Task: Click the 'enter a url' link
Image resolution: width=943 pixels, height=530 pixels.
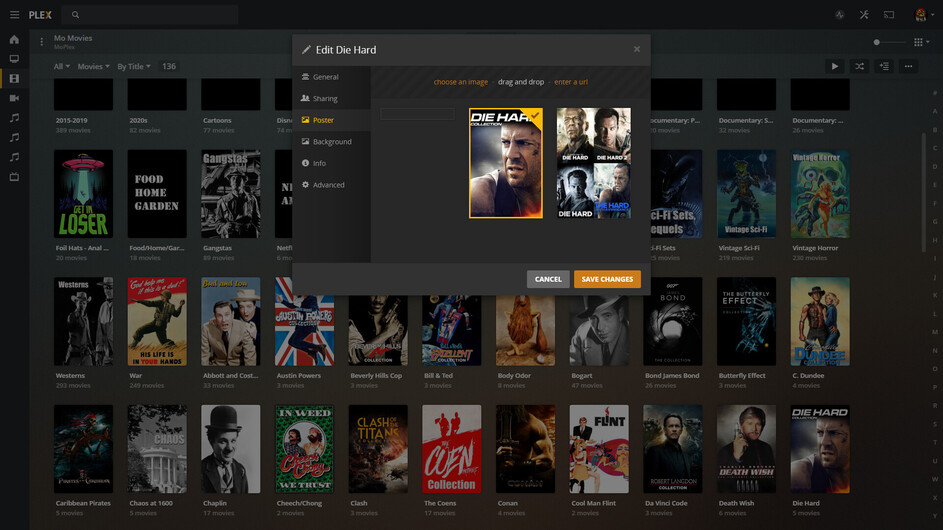Action: (571, 82)
